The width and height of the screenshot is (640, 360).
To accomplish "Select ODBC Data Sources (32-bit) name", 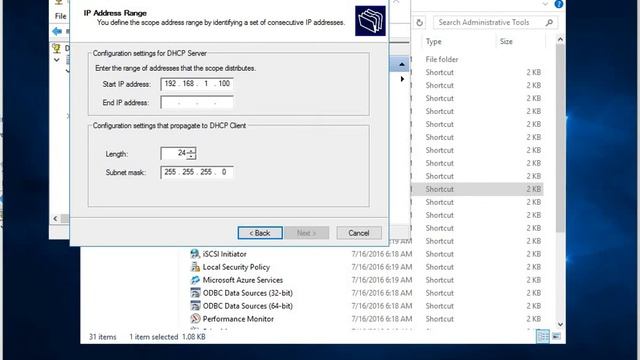I will click(247, 293).
